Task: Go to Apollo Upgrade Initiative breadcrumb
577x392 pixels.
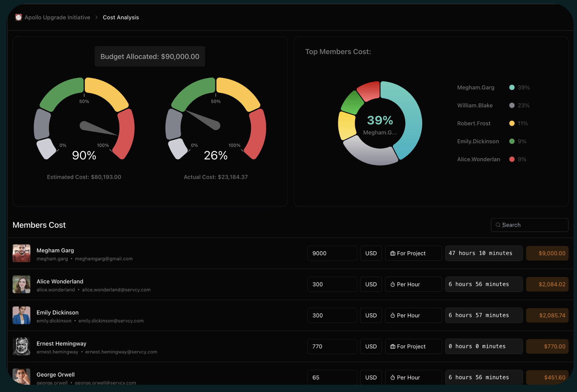Action: tap(57, 17)
